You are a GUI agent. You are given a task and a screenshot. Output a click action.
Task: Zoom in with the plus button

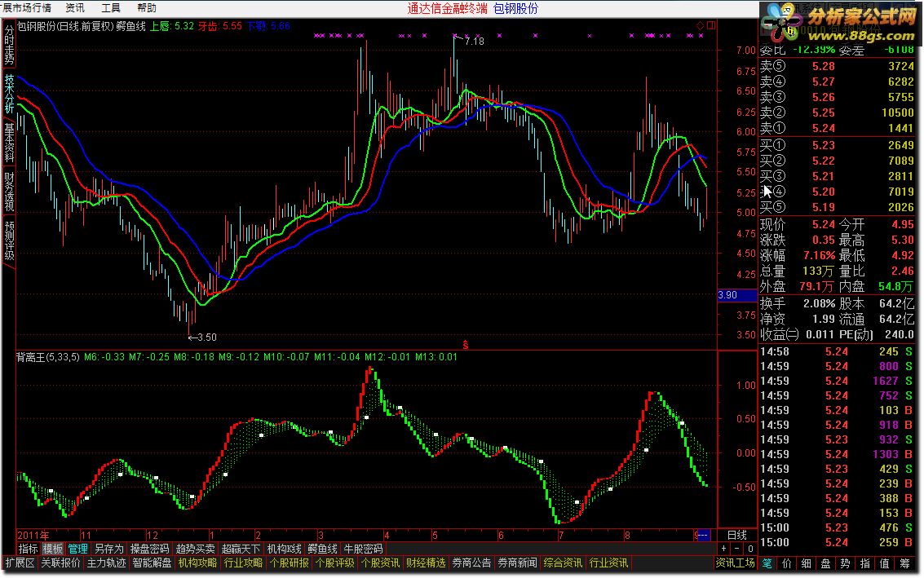(x=724, y=549)
